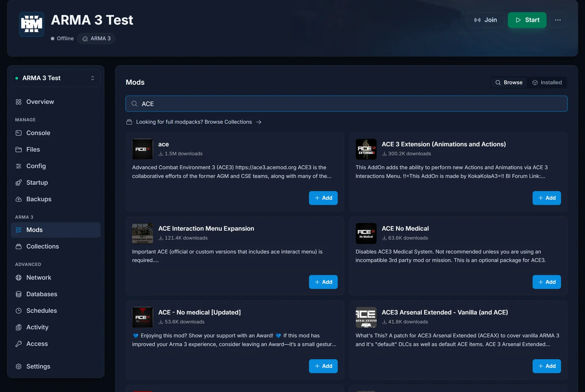Add ACE Interaction Menu Expansion mod
The image size is (585, 392).
tap(323, 282)
